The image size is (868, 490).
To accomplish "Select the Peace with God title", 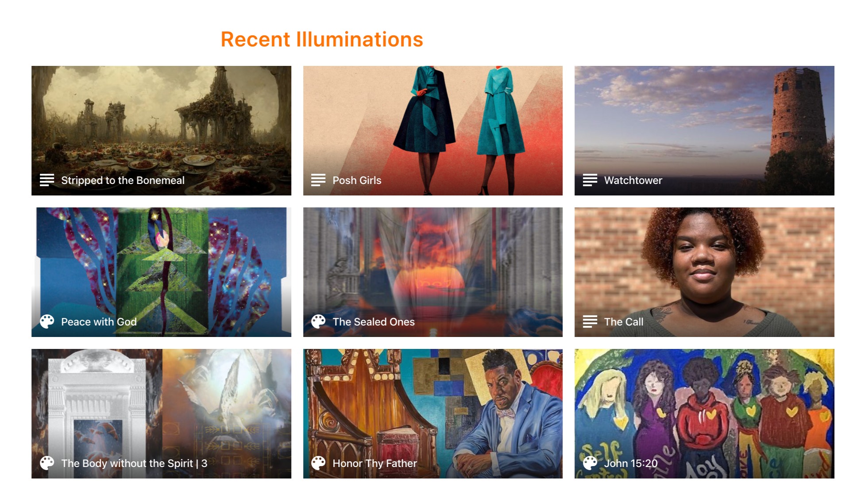I will coord(99,322).
